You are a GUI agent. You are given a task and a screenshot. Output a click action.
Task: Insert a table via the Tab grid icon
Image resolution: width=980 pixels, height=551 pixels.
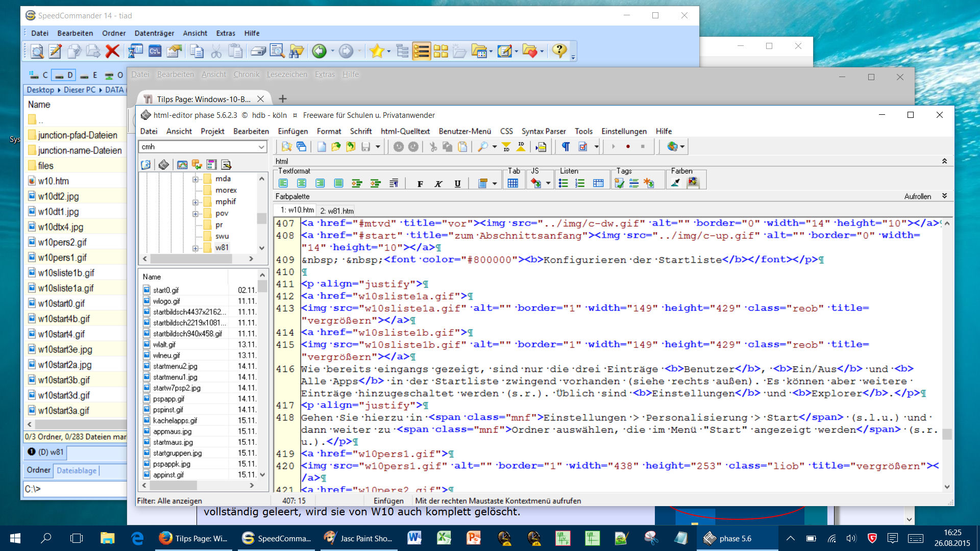(513, 183)
